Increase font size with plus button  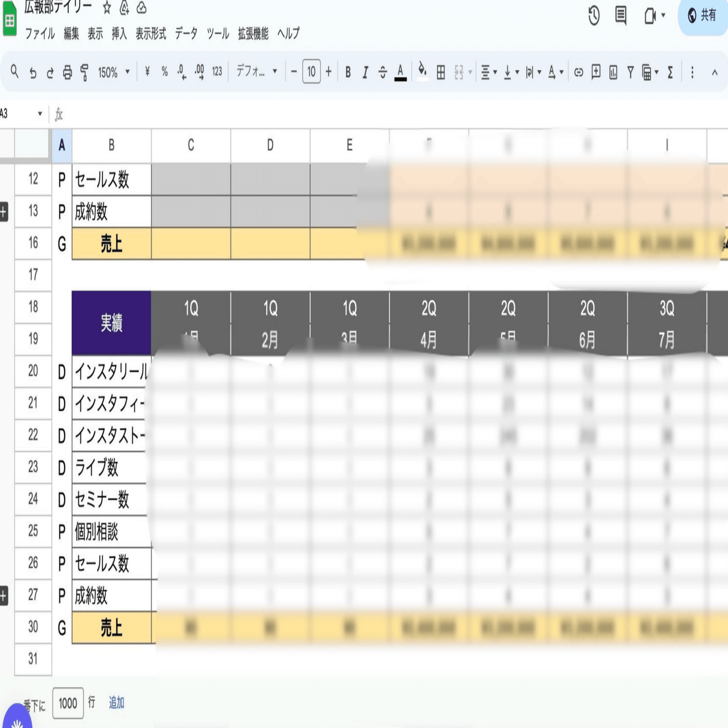click(328, 72)
